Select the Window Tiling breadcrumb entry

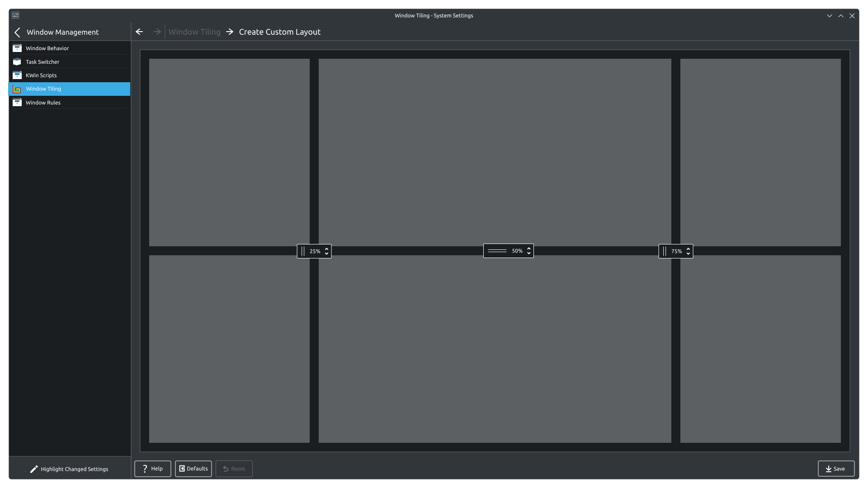194,32
